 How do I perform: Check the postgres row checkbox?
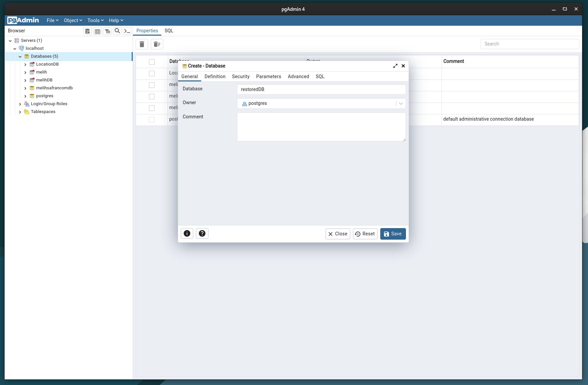(x=152, y=120)
